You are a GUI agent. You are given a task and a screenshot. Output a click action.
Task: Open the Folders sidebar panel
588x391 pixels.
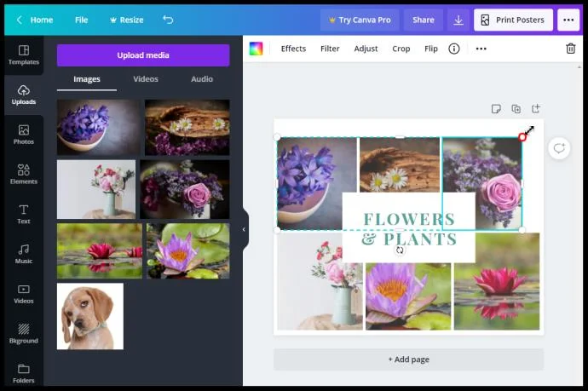pos(24,373)
